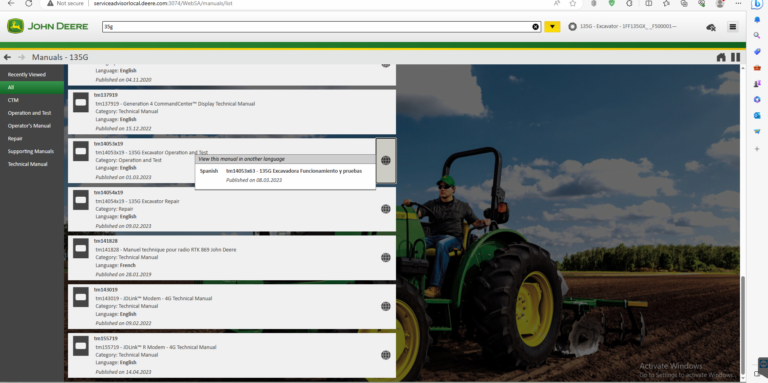Select Supporting Manuals category

click(32, 151)
